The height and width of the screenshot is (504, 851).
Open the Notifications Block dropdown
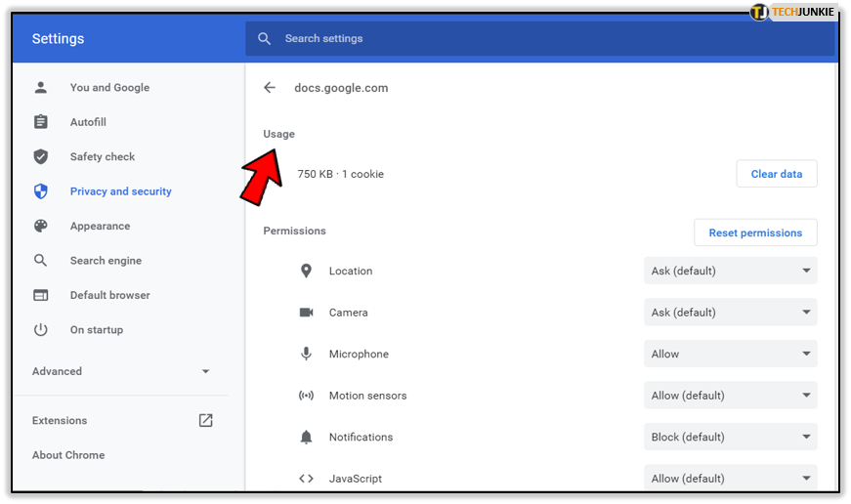731,437
